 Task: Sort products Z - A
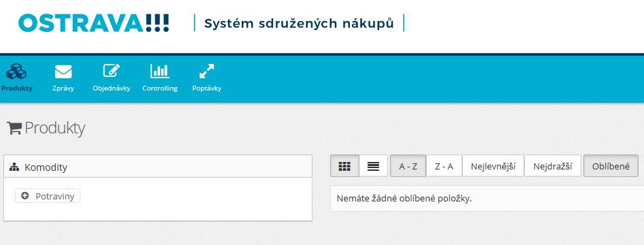coord(444,166)
